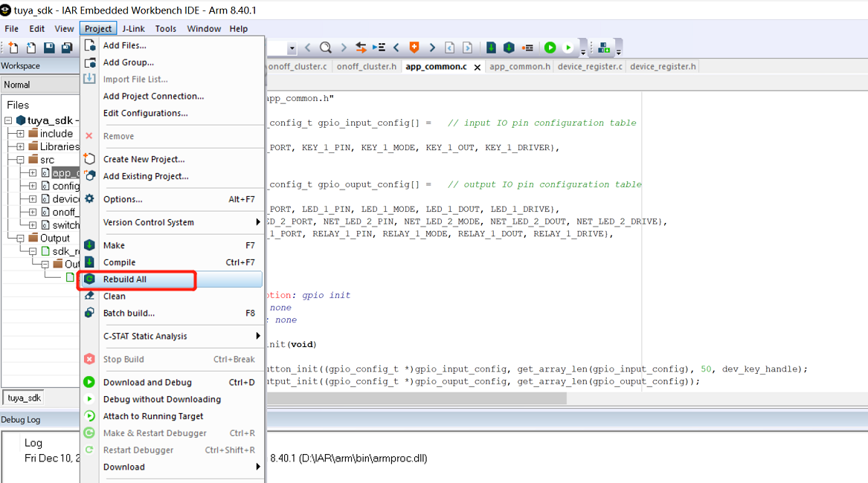
Task: Close the app_common.c editor tab
Action: click(x=478, y=67)
